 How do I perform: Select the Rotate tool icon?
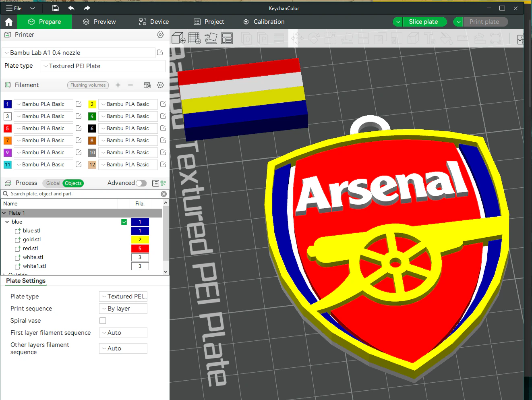tap(314, 39)
